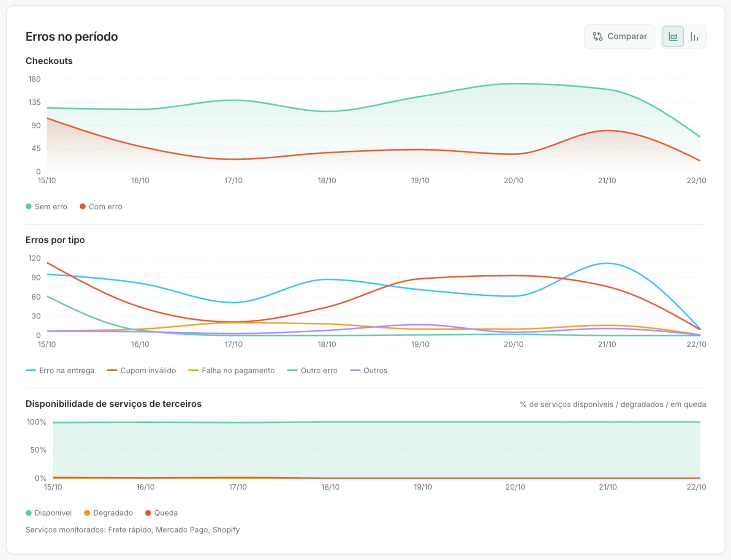Click the 120 label on Erros por tipo axis
731x560 pixels.
pos(35,258)
